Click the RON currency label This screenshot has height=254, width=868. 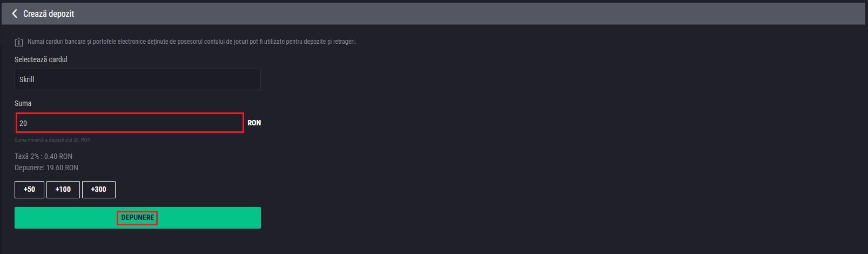point(254,123)
